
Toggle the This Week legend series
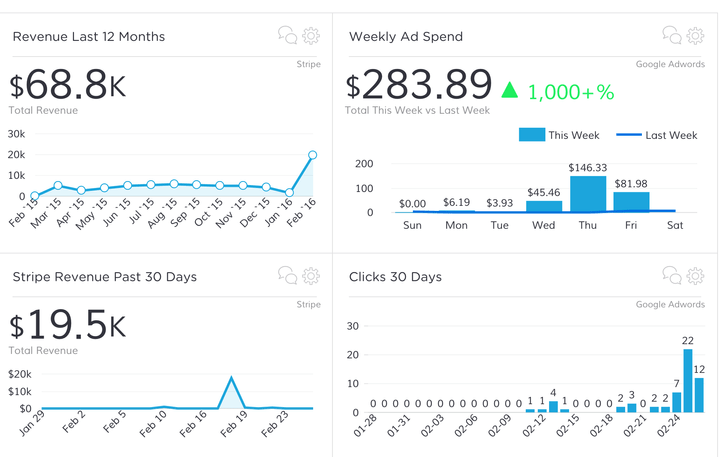click(x=560, y=135)
